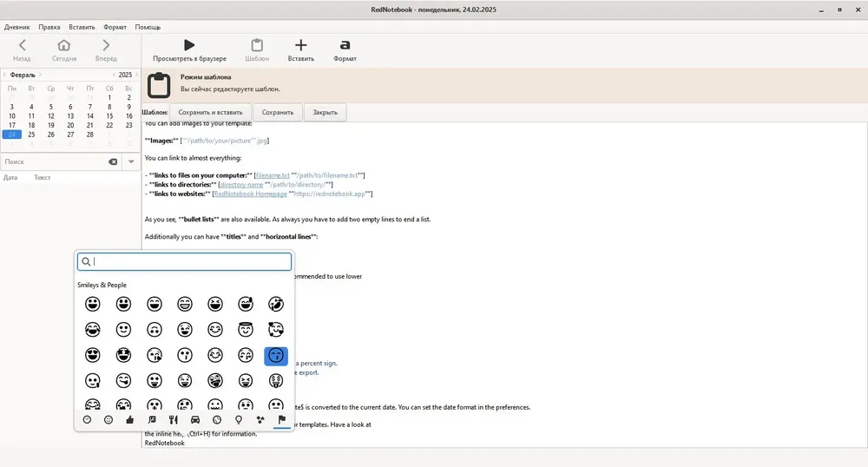Open the fork and knife Food emoji tab
868x467 pixels.
coord(174,420)
